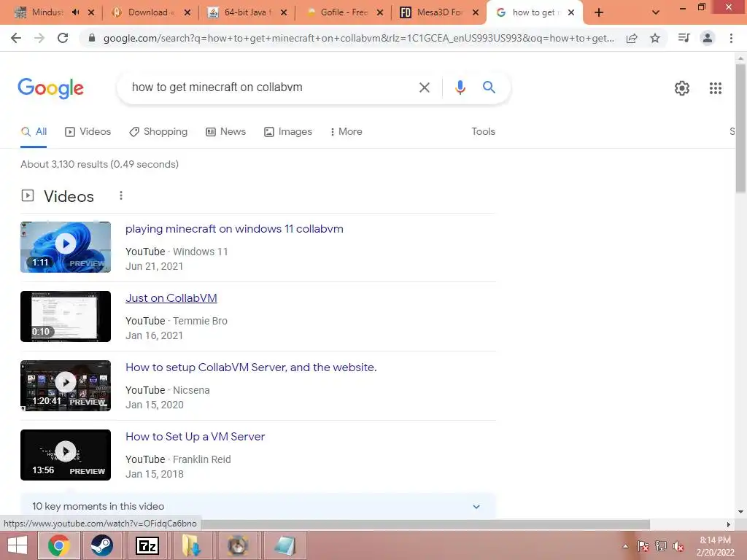Open the tab search dropdown arrow
The height and width of the screenshot is (560, 747).
(x=656, y=13)
